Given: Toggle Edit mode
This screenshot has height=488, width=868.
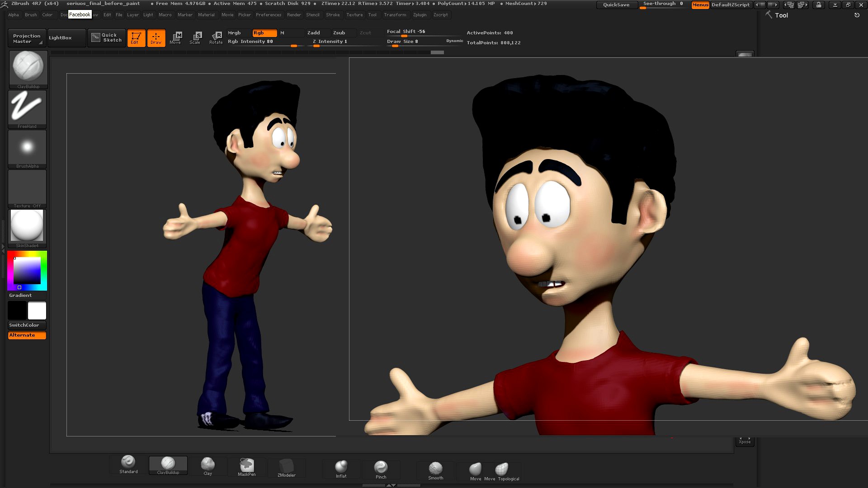Looking at the screenshot, I should click(x=136, y=38).
